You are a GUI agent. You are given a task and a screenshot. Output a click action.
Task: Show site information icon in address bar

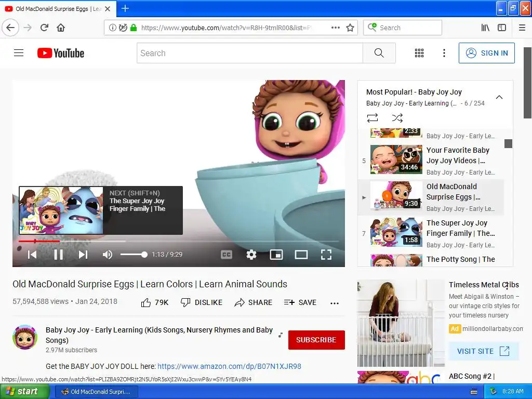[112, 28]
